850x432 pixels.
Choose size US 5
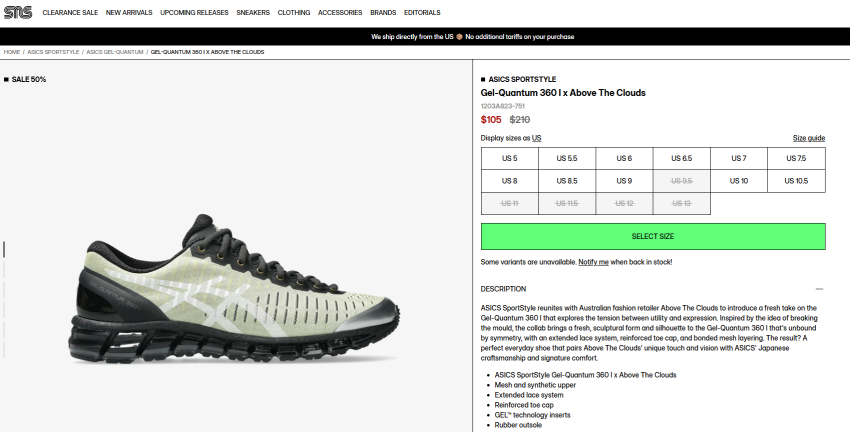tap(510, 158)
